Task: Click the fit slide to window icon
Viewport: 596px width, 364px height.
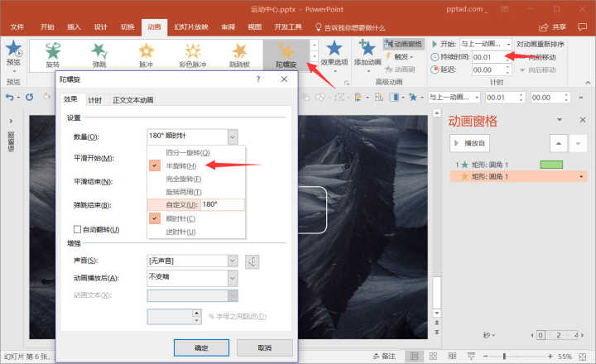Action: [583, 357]
